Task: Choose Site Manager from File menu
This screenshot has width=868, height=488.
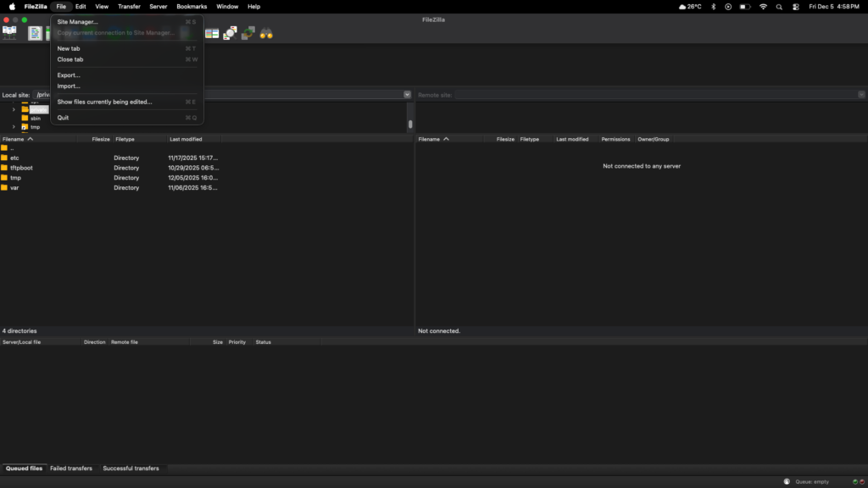Action: click(x=77, y=22)
